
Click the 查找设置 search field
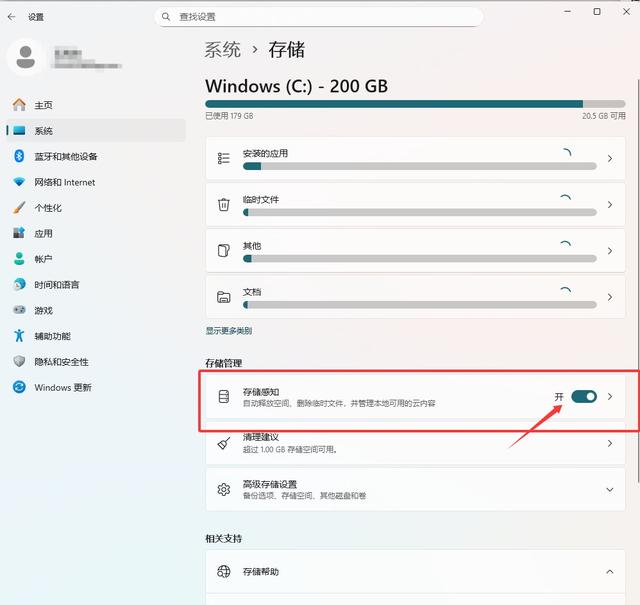pyautogui.click(x=319, y=17)
